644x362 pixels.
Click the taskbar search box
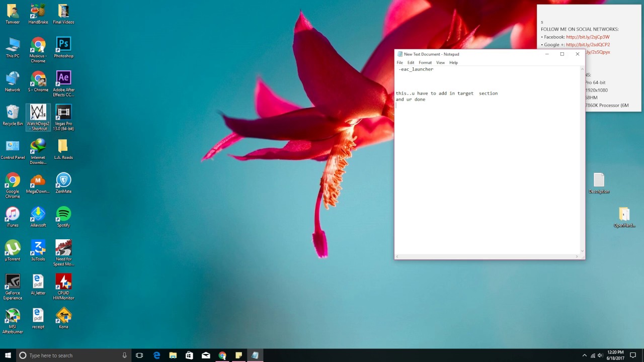[x=73, y=355]
